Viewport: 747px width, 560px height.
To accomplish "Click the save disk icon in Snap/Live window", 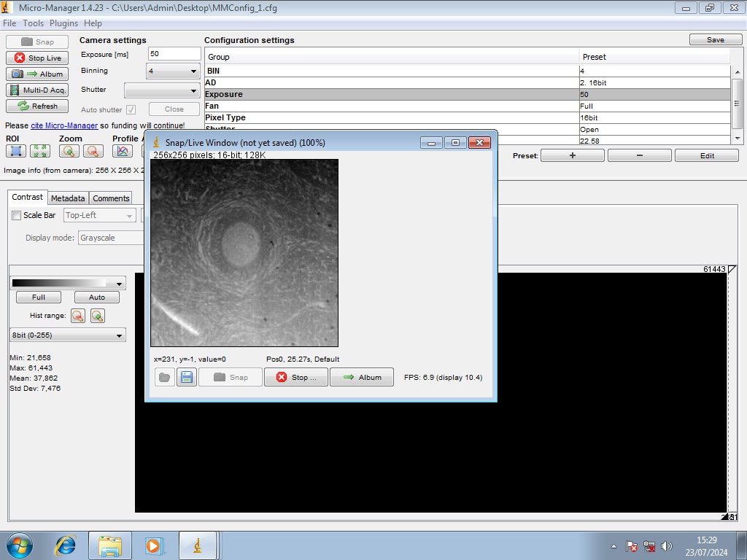I will 187,377.
